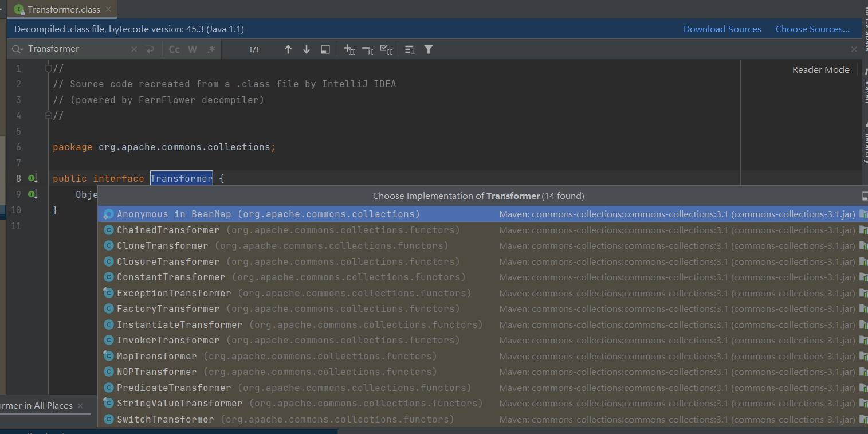Open the search filter options funnel

(428, 50)
